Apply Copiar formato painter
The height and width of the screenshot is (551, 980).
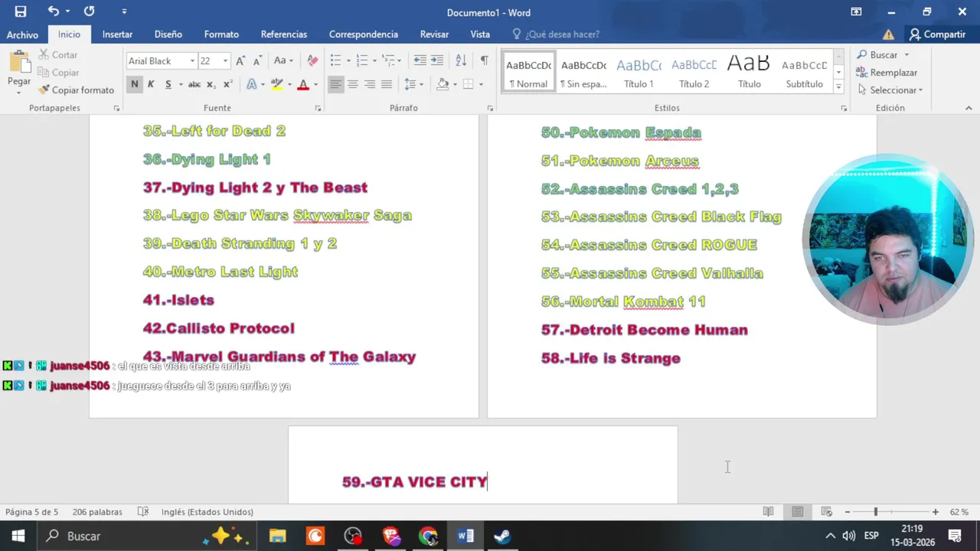pyautogui.click(x=76, y=90)
